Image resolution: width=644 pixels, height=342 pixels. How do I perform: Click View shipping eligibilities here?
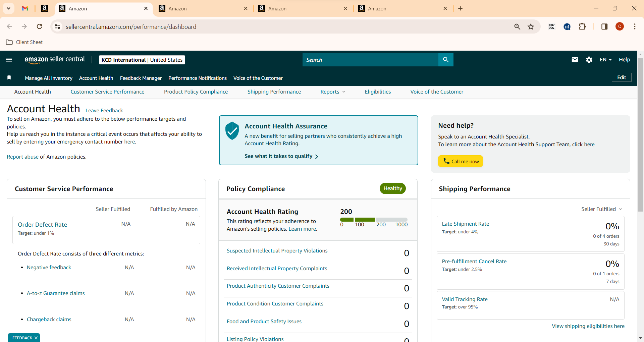pyautogui.click(x=588, y=326)
